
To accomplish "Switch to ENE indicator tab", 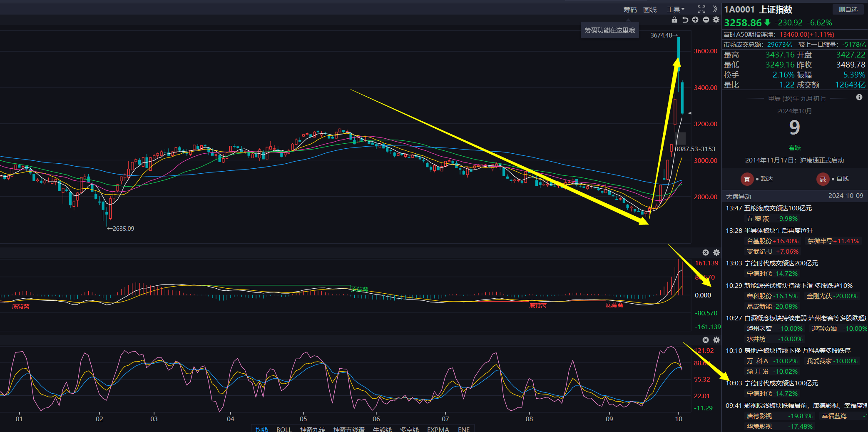I will coord(463,429).
